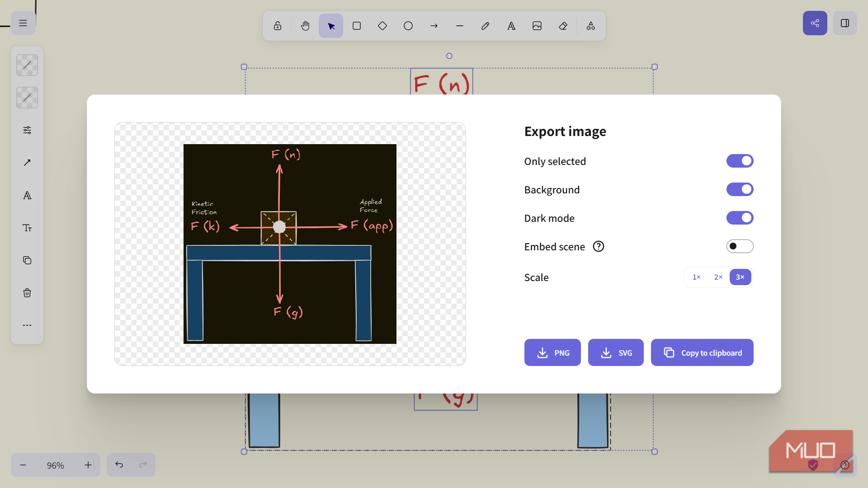Select the Insert image tool

(x=537, y=26)
